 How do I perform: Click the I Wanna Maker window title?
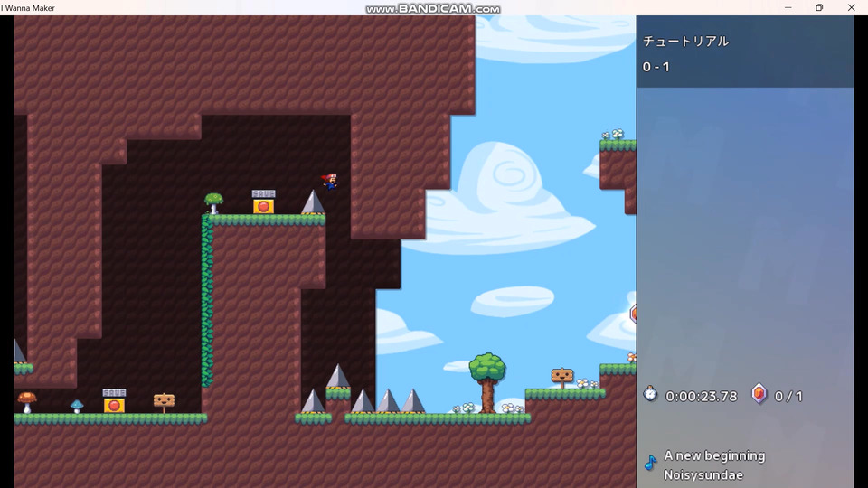28,8
